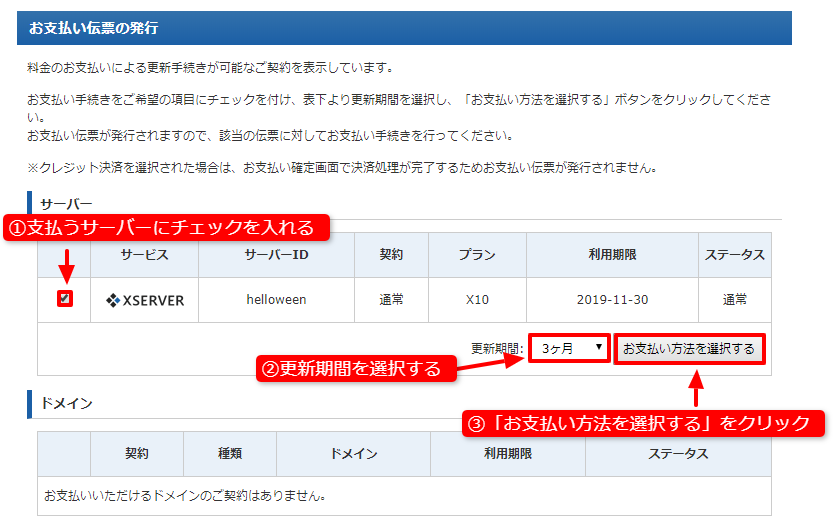839x525 pixels.
Task: Click the 種類 header in the domain table
Action: pos(229,453)
